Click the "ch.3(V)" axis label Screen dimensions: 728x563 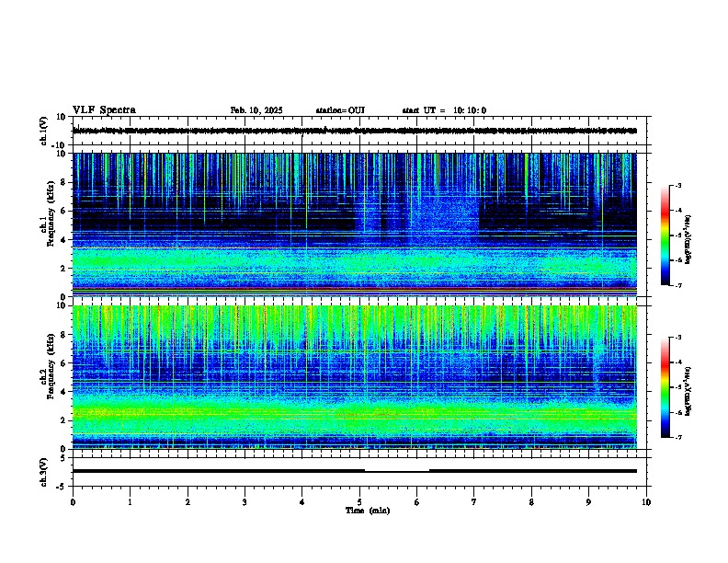click(x=44, y=472)
